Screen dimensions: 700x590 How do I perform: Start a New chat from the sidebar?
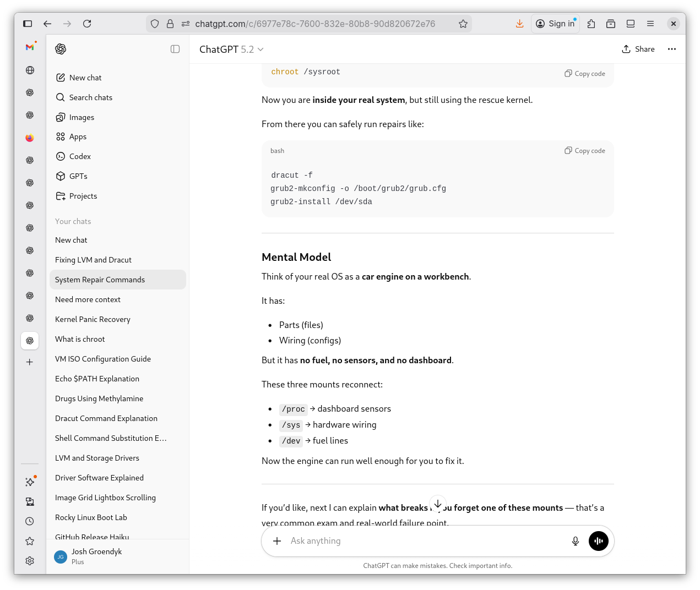85,78
